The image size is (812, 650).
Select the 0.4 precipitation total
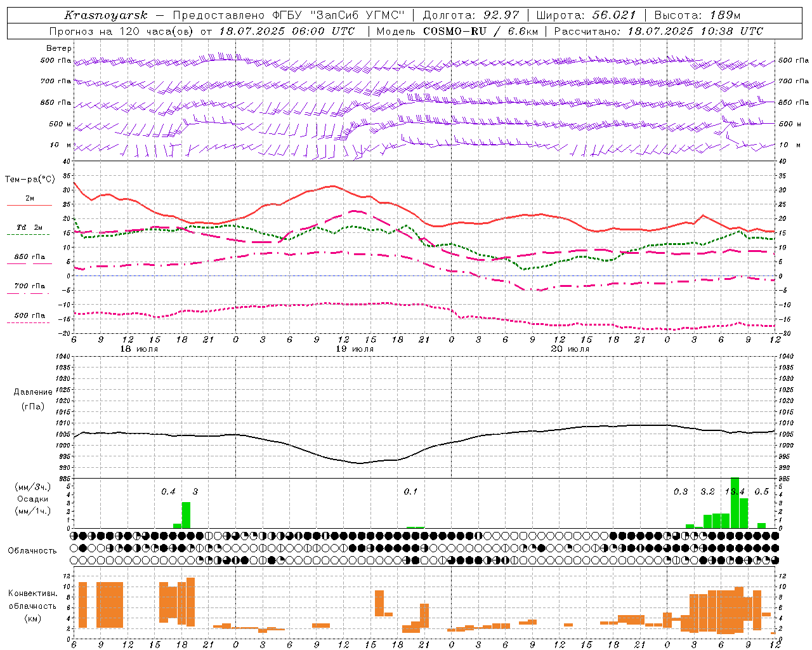(168, 491)
